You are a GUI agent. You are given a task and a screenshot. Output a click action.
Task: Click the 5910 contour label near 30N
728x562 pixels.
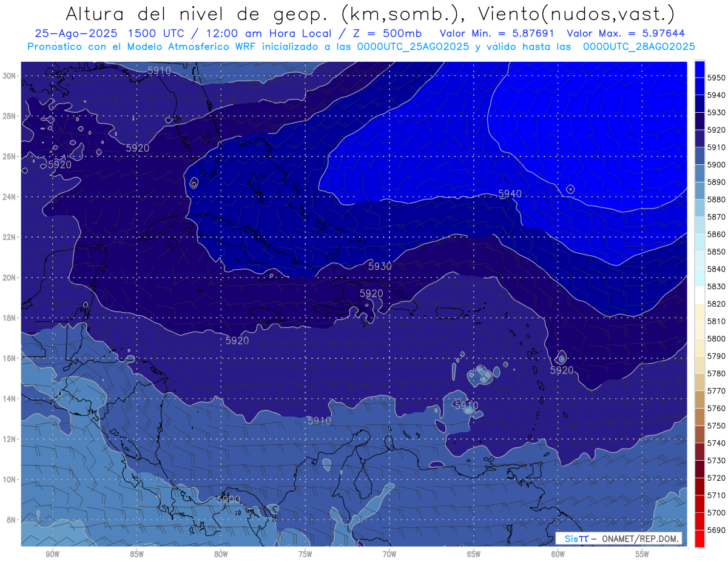[159, 70]
